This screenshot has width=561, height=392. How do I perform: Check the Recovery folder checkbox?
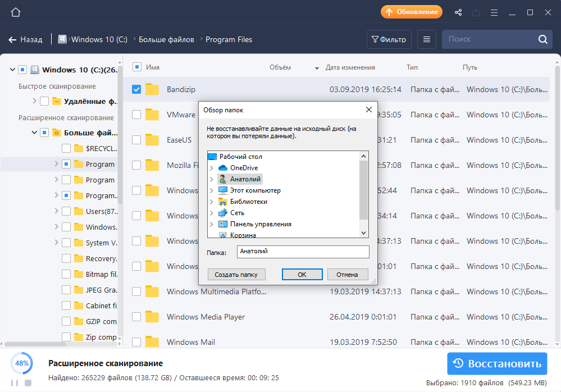tap(66, 258)
